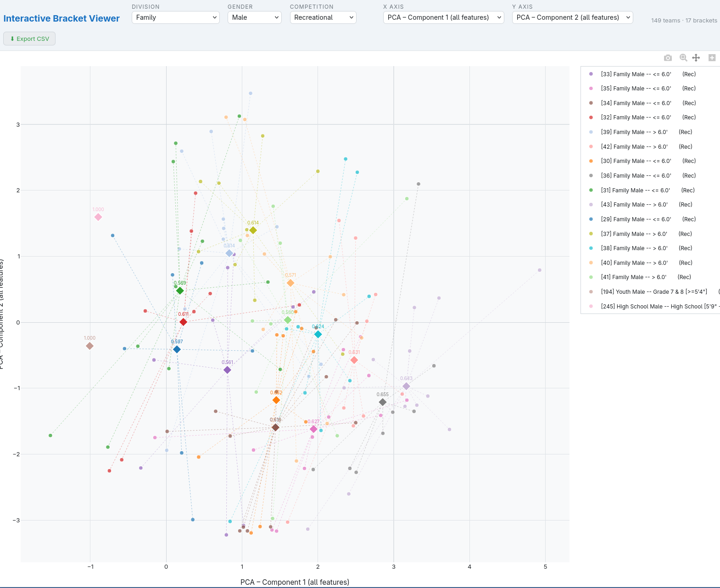The height and width of the screenshot is (588, 720).
Task: Click the cyan diamond centroid labeled 0.624
Action: (318, 334)
